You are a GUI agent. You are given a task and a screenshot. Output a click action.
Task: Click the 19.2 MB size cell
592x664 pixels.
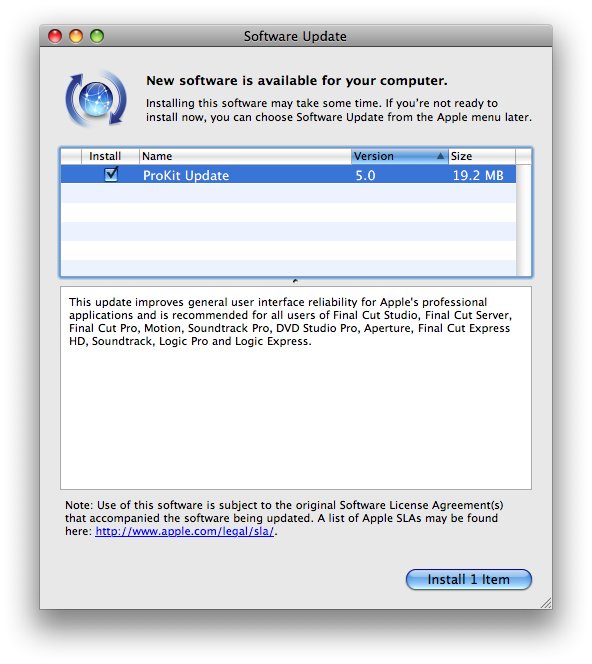[478, 175]
